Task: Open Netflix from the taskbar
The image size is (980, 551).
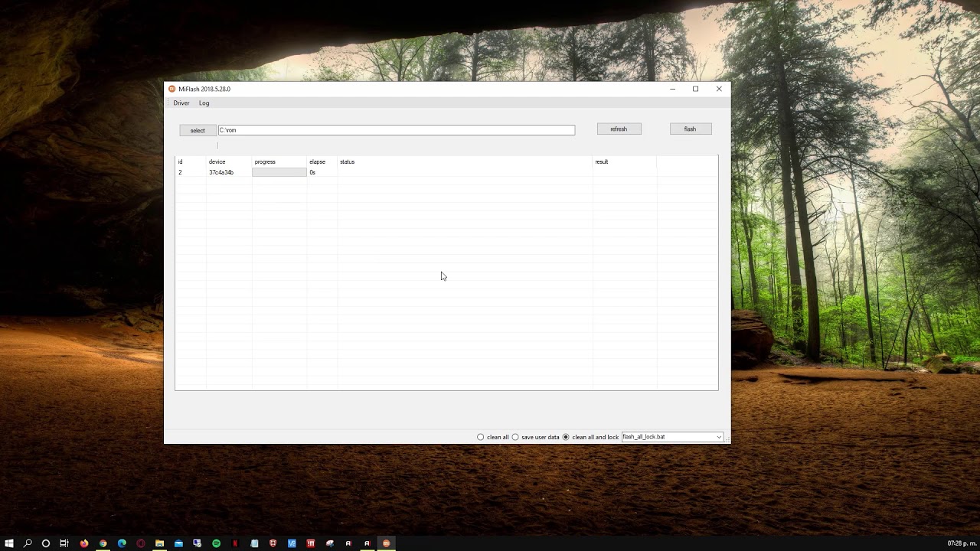Action: [x=235, y=543]
